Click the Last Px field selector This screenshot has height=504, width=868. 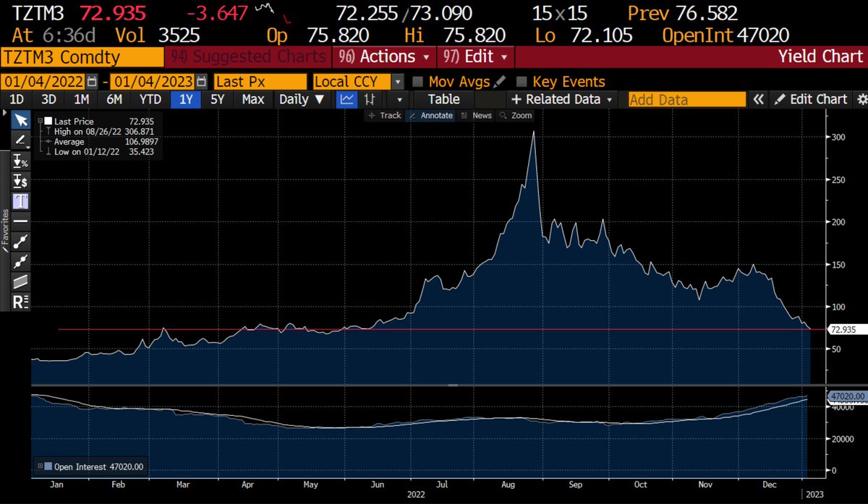(260, 82)
